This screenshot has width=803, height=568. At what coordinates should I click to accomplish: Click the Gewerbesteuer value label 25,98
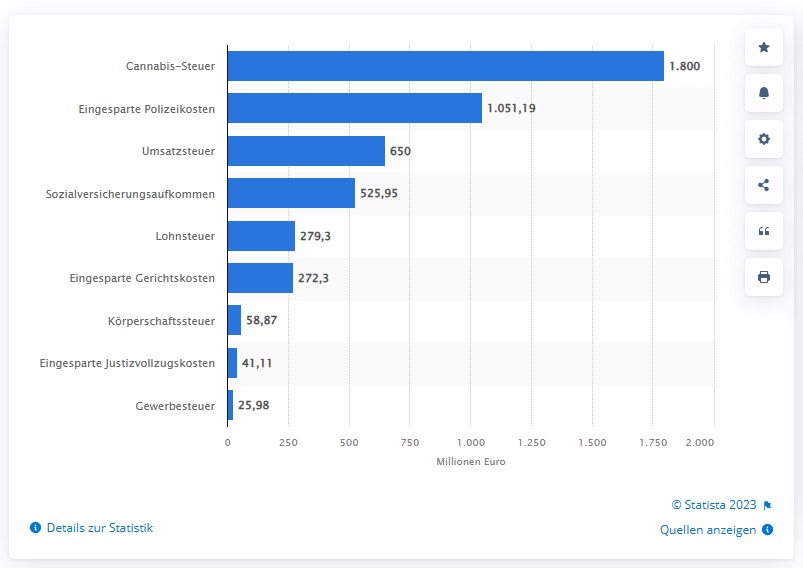(253, 405)
